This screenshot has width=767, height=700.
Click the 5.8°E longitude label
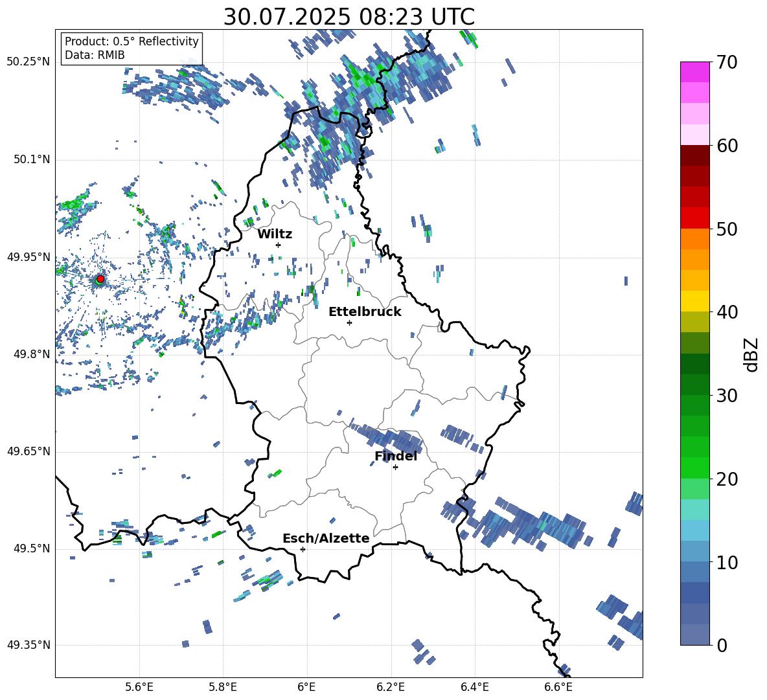coord(223,687)
